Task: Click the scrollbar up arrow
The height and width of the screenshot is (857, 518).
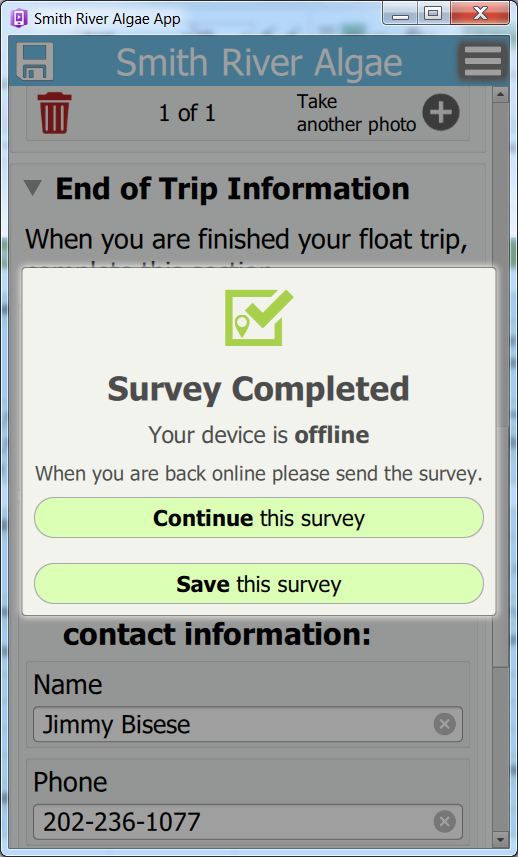Action: click(500, 95)
